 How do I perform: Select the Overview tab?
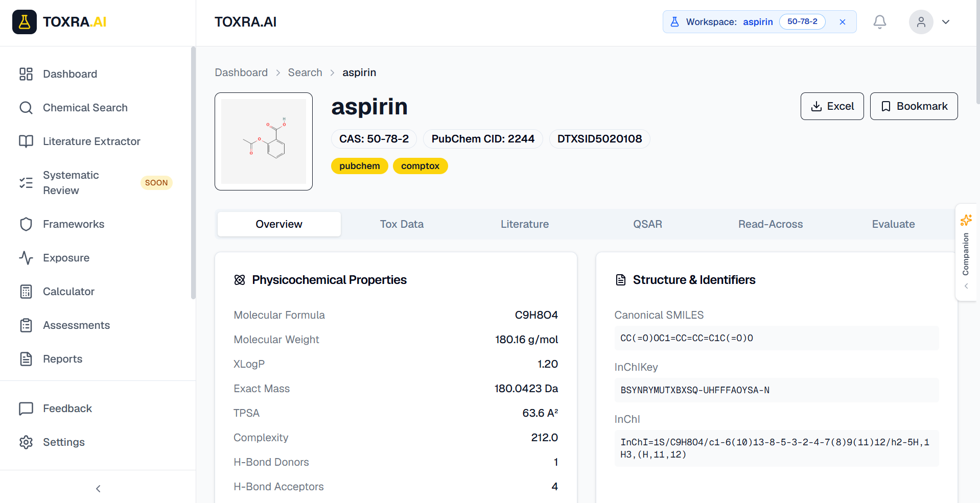tap(279, 224)
